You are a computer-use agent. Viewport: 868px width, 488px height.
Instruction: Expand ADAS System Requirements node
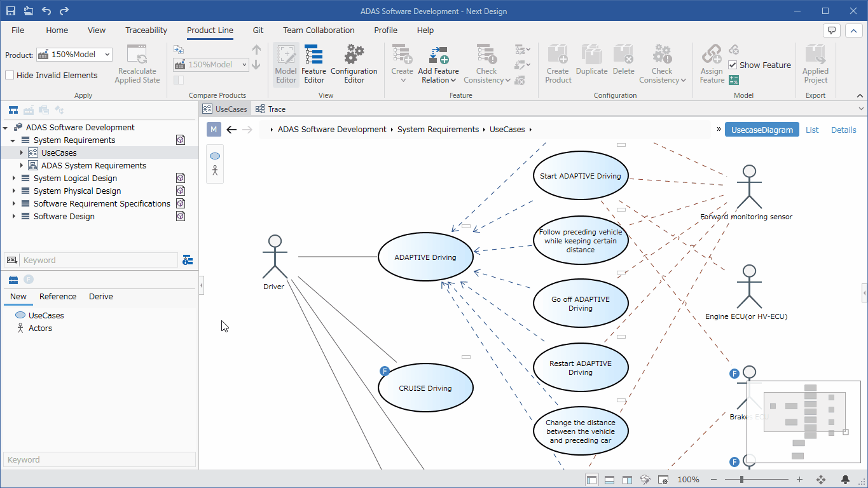click(22, 165)
